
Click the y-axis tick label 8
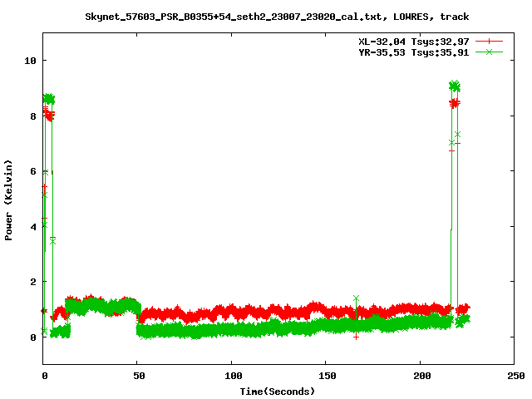[33, 116]
